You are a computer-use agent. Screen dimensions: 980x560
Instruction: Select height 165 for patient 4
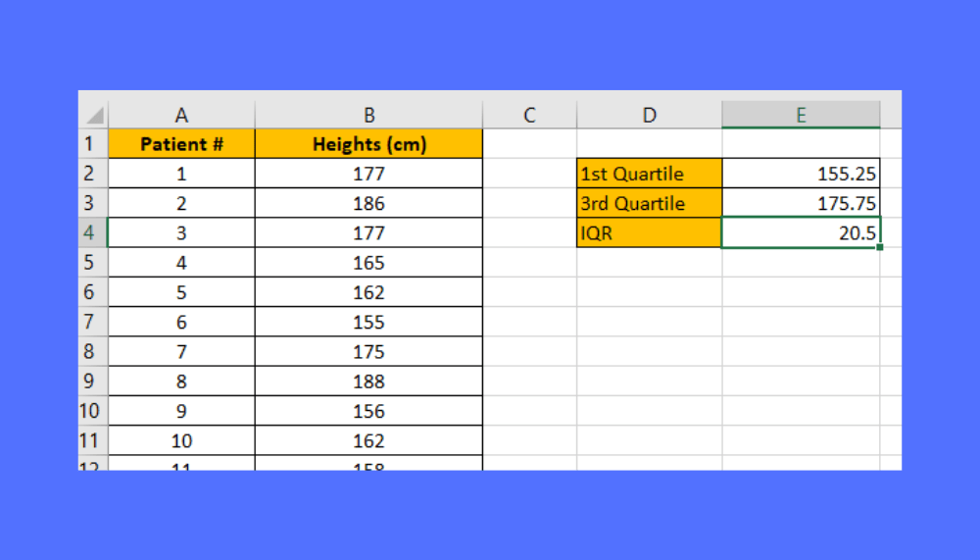click(368, 262)
